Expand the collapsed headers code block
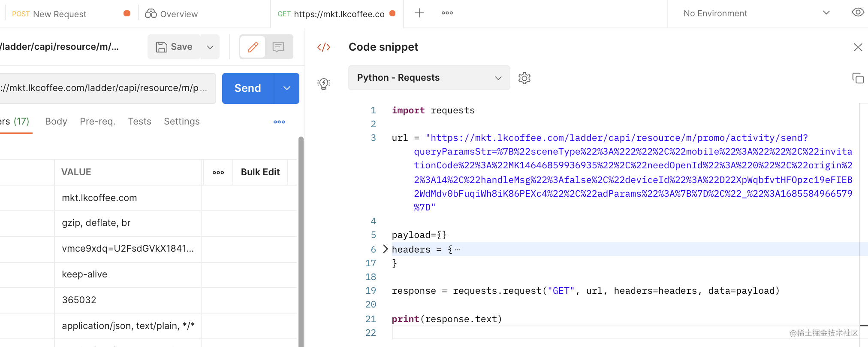868x347 pixels. [385, 249]
